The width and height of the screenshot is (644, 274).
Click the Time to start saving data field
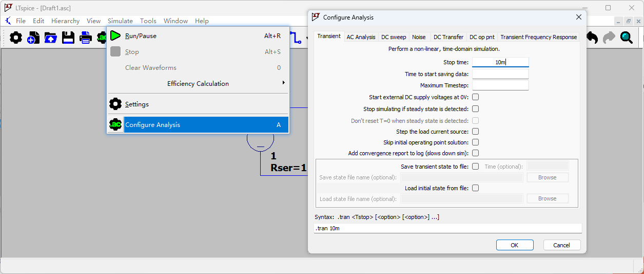(500, 74)
